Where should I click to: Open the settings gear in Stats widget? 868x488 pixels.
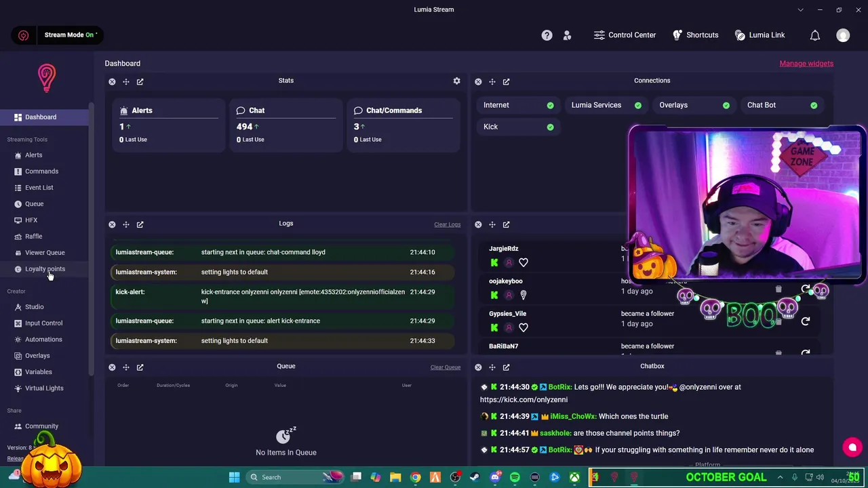(x=456, y=81)
